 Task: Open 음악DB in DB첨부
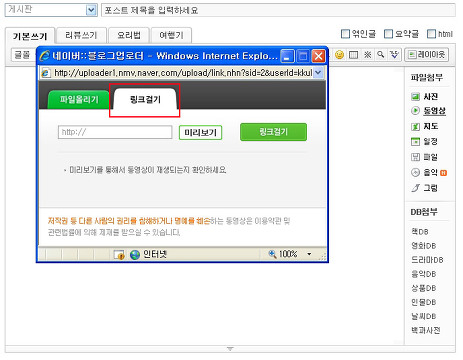coord(424,274)
